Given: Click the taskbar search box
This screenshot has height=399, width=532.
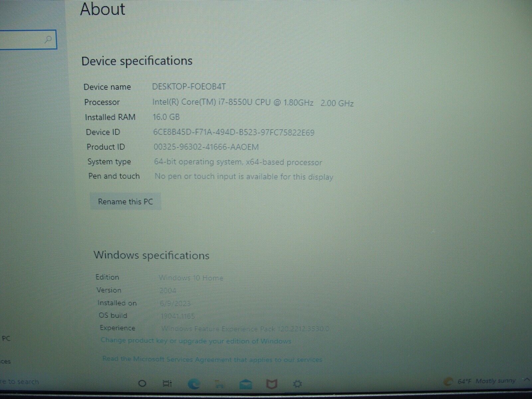Looking at the screenshot, I should pos(20,382).
